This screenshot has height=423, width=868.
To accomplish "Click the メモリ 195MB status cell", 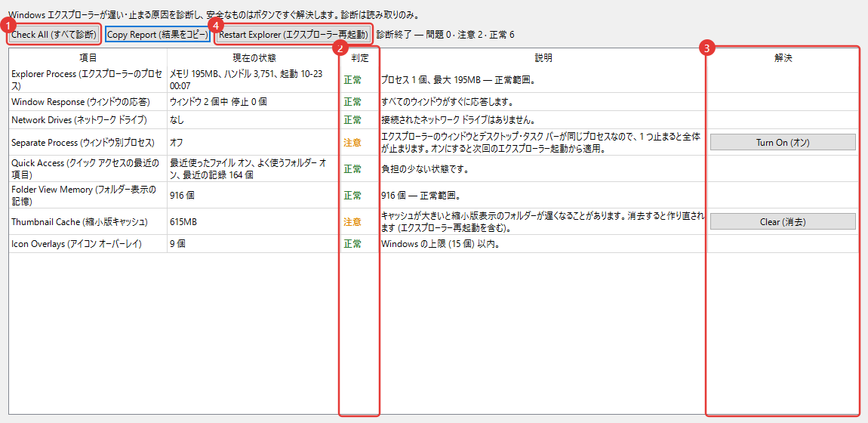I will tap(254, 80).
